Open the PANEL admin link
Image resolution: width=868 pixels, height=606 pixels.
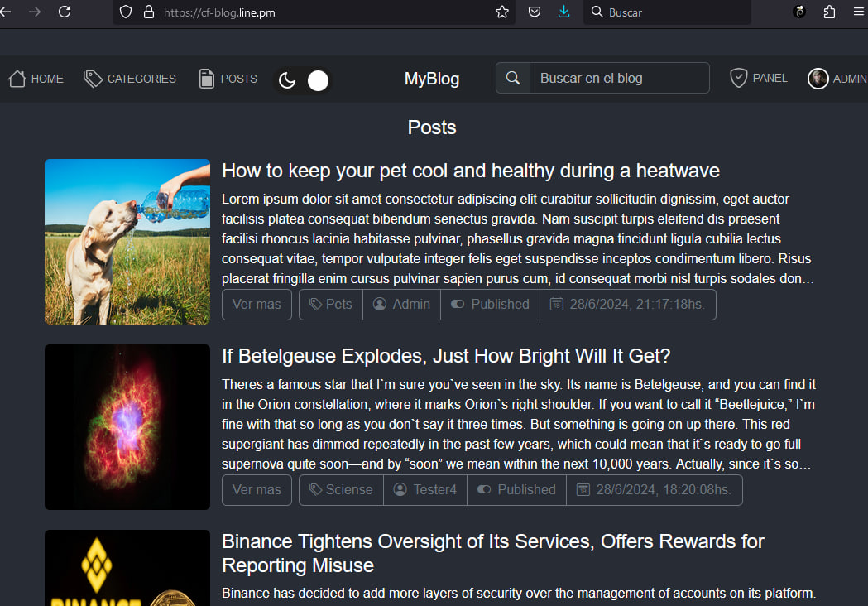click(759, 78)
